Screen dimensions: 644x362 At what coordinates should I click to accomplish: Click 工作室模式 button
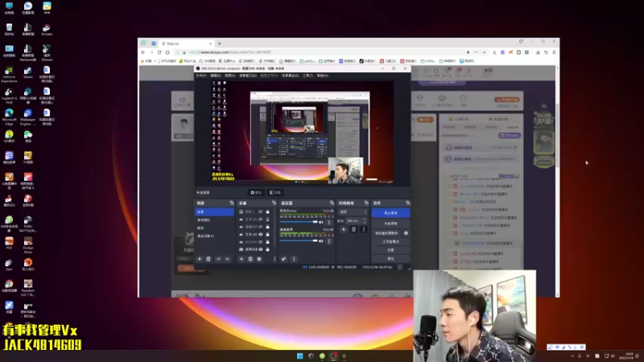point(390,242)
